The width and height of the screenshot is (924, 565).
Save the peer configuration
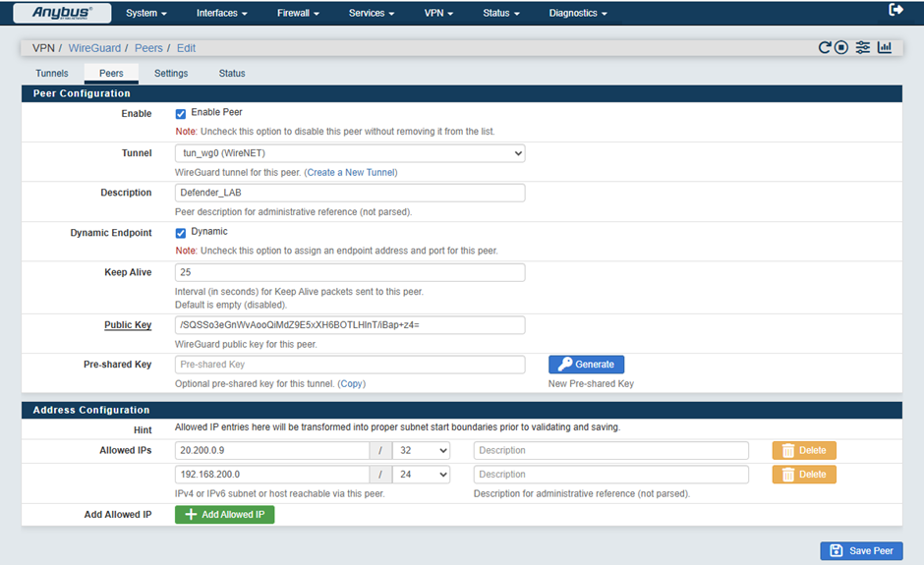(x=861, y=551)
